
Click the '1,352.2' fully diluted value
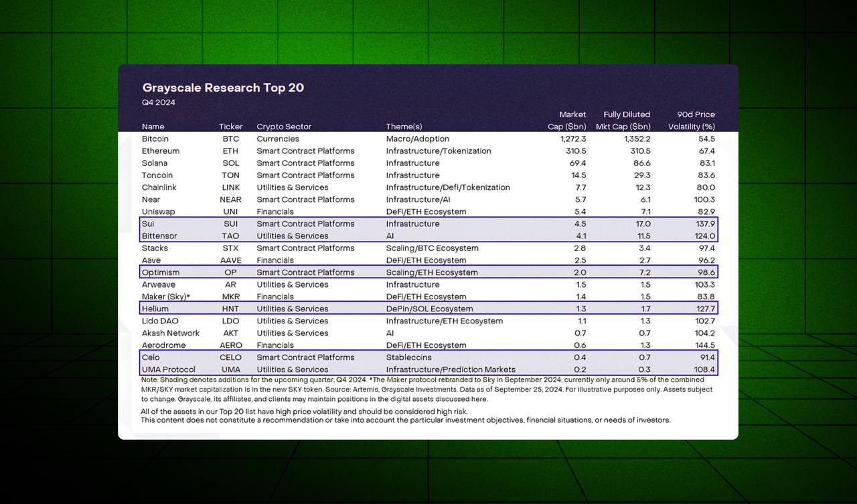tap(637, 139)
